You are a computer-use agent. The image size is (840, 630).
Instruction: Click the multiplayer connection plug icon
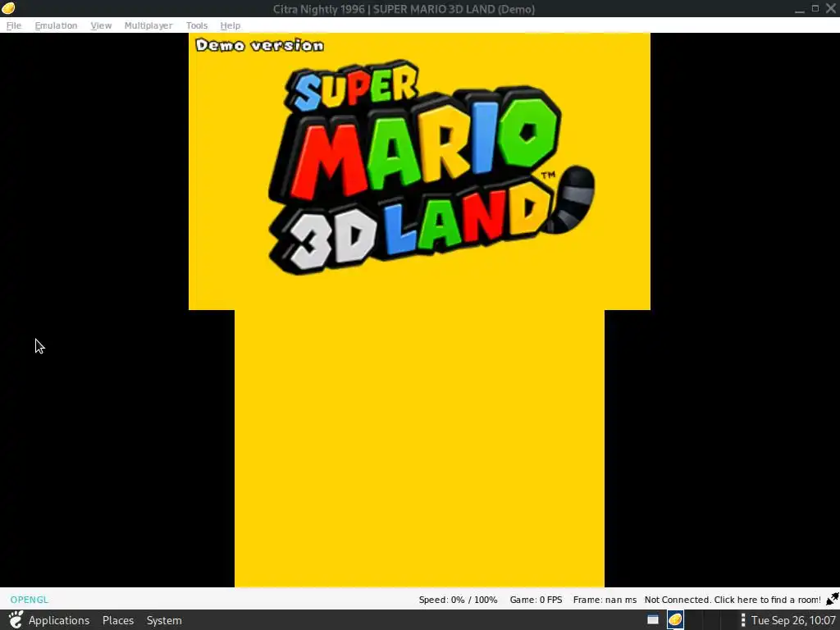[832, 599]
